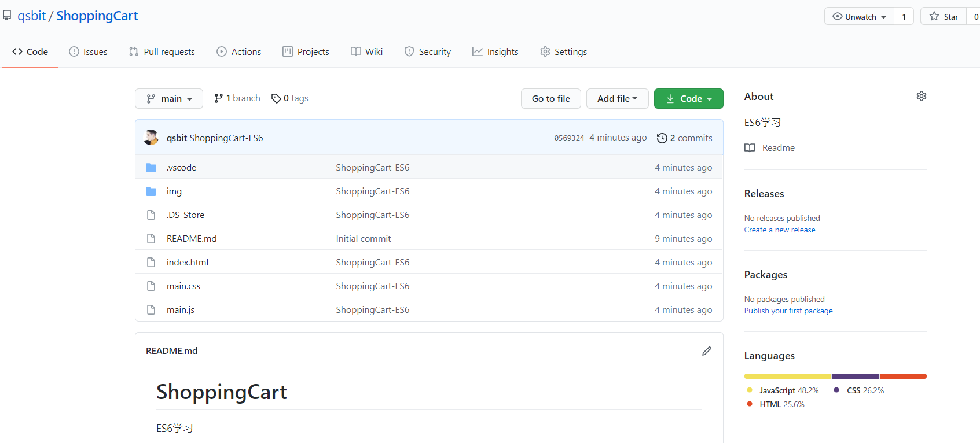Open About settings gear icon
Image resolution: width=980 pixels, height=443 pixels.
(x=922, y=96)
